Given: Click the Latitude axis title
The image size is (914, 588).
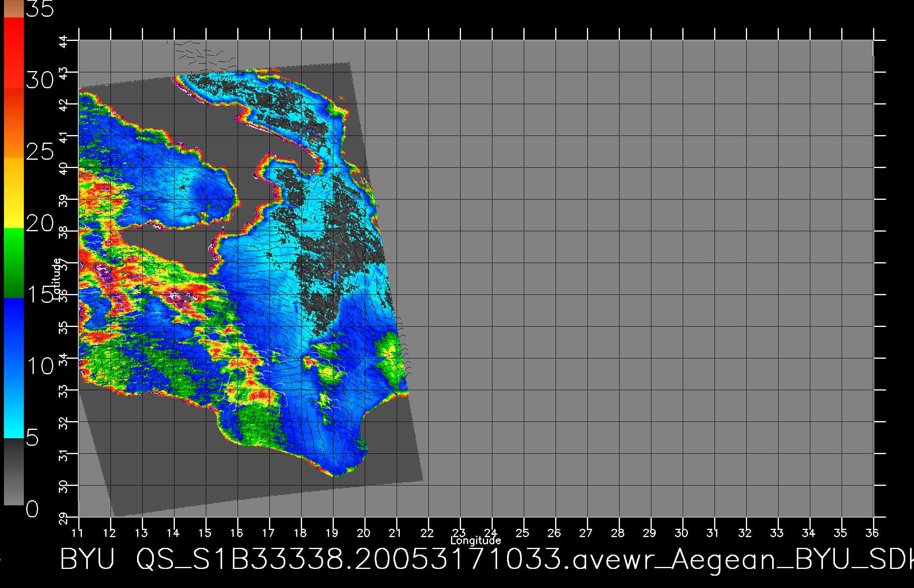Looking at the screenshot, I should (x=57, y=279).
